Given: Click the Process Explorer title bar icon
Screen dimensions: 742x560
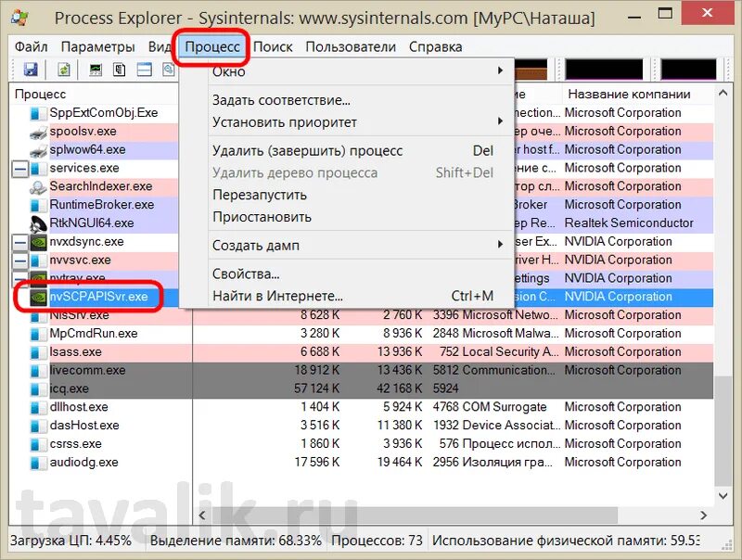Looking at the screenshot, I should tap(19, 17).
